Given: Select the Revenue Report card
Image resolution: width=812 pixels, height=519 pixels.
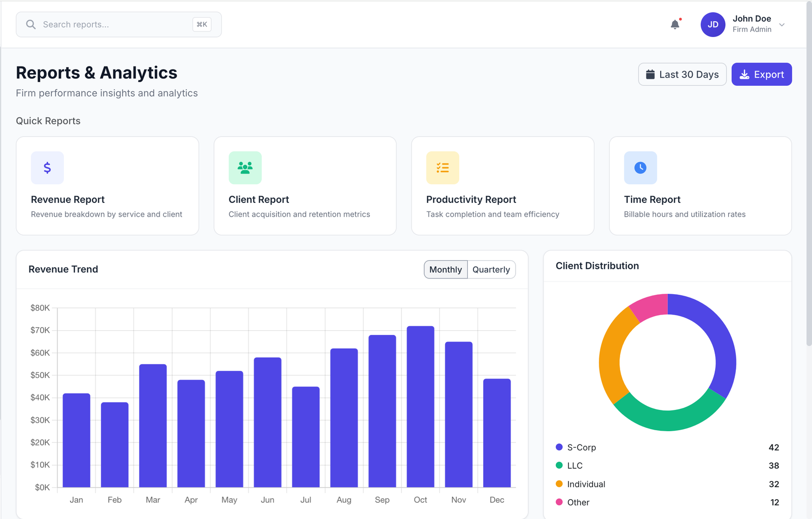Looking at the screenshot, I should click(x=107, y=186).
